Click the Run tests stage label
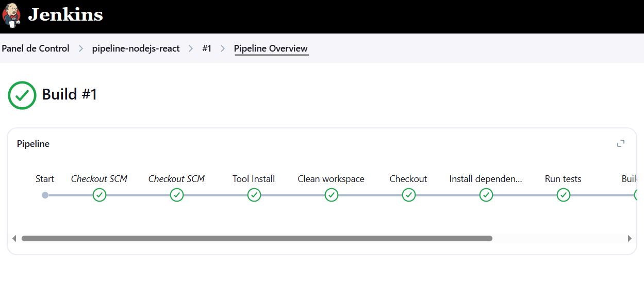This screenshot has height=281, width=644. (x=563, y=179)
